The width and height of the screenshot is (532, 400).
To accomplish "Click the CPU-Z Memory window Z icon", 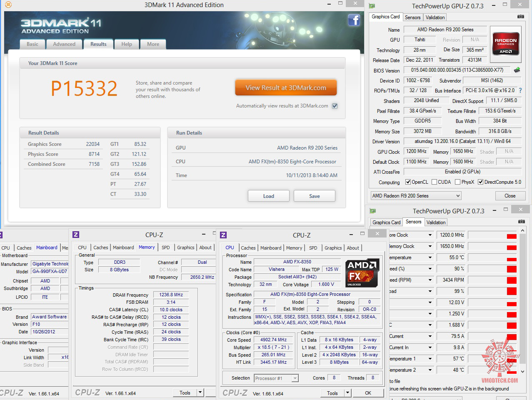I will 76,235.
